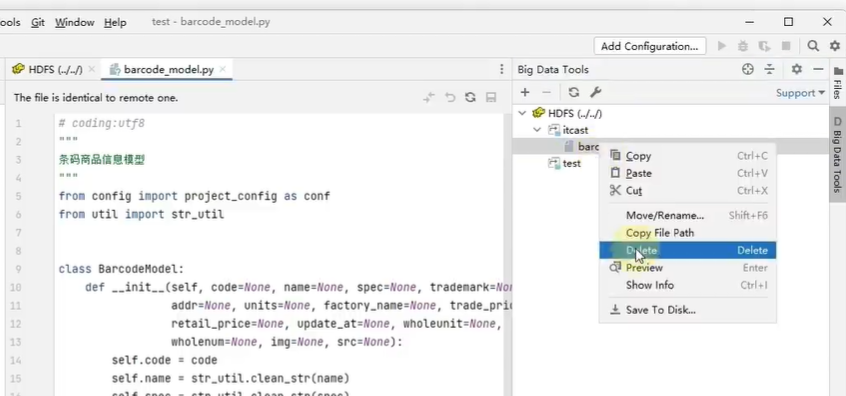Image resolution: width=846 pixels, height=396 pixels.
Task: Select Move/Rename... in context menu
Action: coord(688,215)
